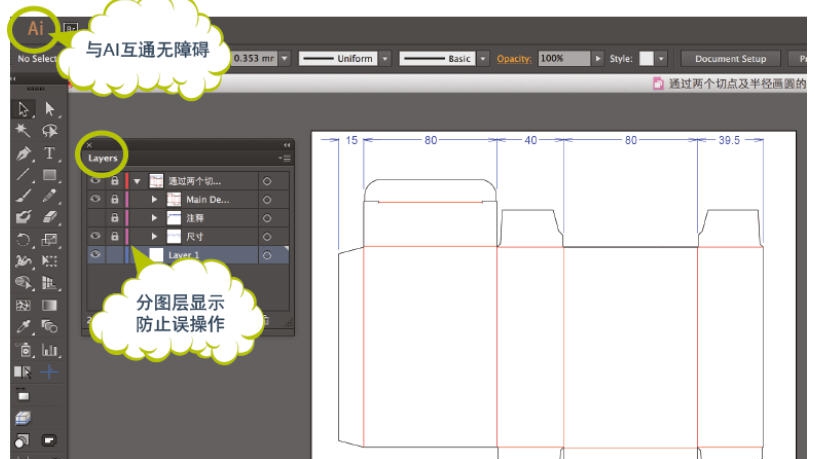Image resolution: width=815 pixels, height=459 pixels.
Task: Click the Layers panel tab
Action: point(103,158)
